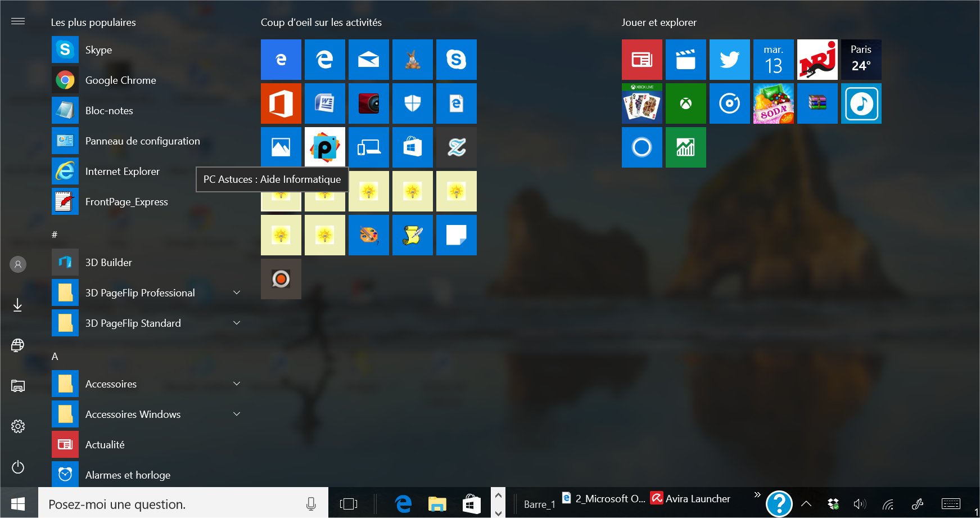Open the Microsoft Edge tile in Start

pos(324,60)
